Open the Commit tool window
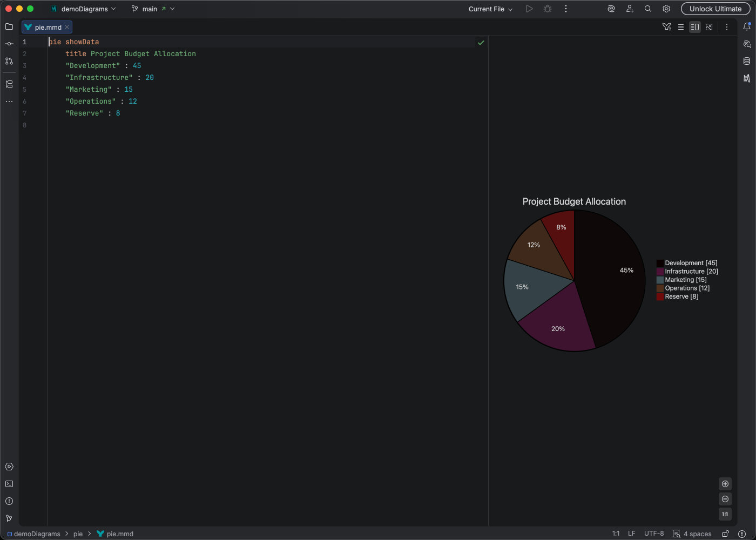756x540 pixels. coord(9,44)
